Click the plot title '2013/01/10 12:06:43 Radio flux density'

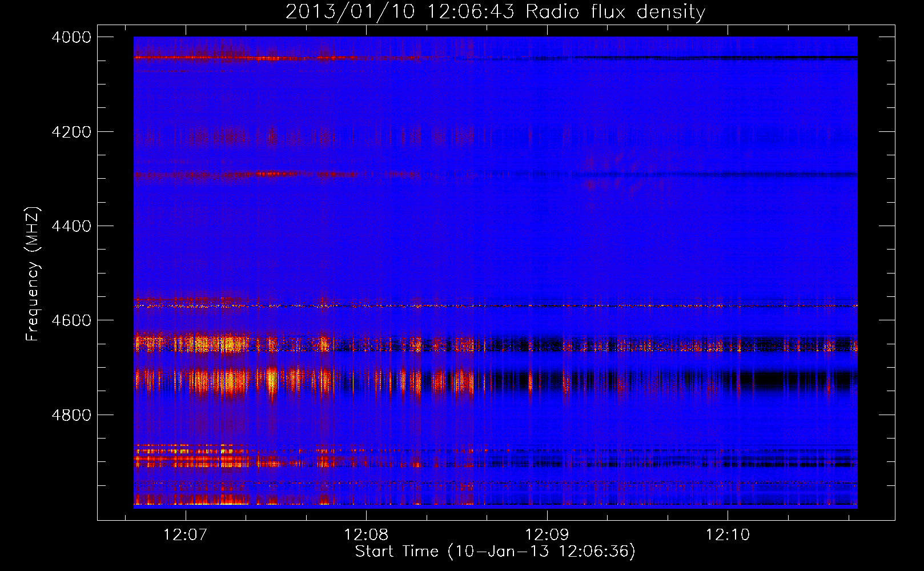(495, 12)
